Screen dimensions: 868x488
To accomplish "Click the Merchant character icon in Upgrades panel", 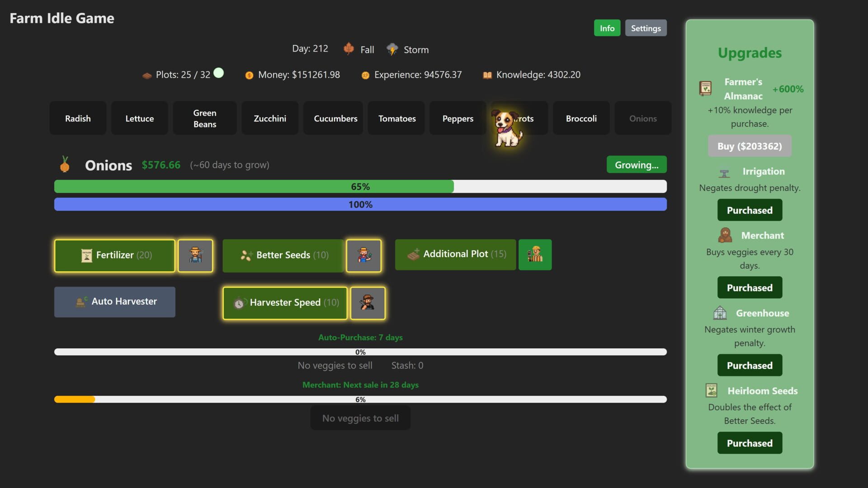I will 724,235.
